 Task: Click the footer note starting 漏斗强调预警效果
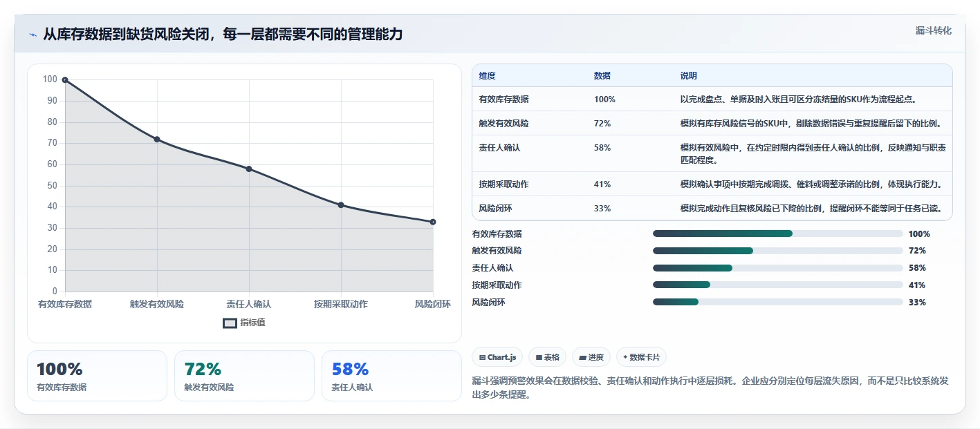(x=711, y=388)
